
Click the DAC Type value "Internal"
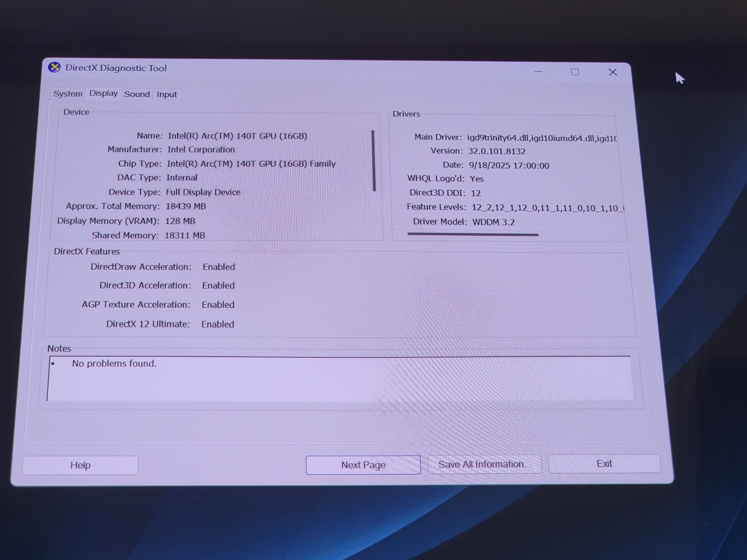click(182, 178)
